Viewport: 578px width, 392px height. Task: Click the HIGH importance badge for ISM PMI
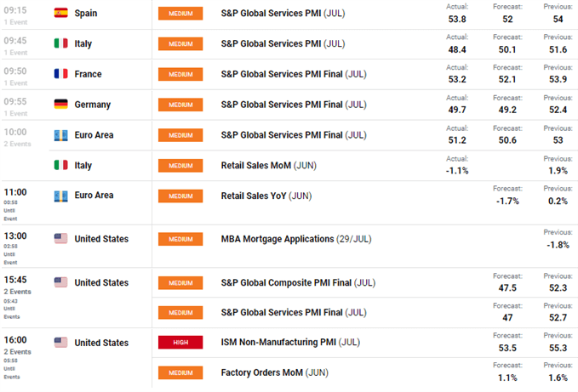click(x=180, y=343)
